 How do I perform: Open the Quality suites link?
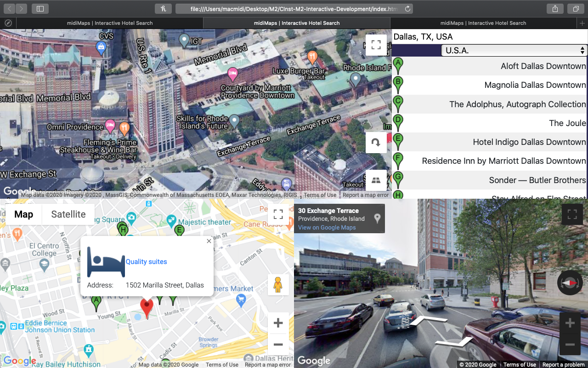[x=146, y=262]
